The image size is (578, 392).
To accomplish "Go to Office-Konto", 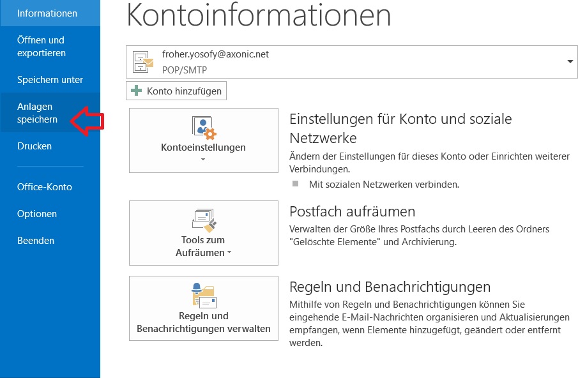I will 50,187.
